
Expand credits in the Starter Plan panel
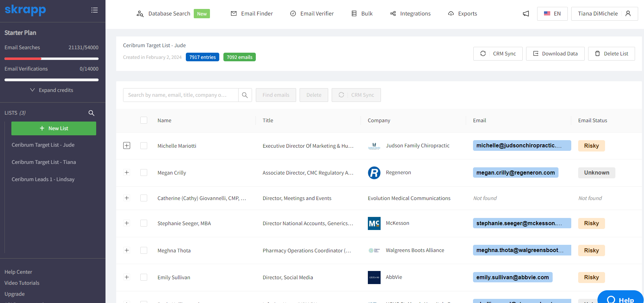52,90
